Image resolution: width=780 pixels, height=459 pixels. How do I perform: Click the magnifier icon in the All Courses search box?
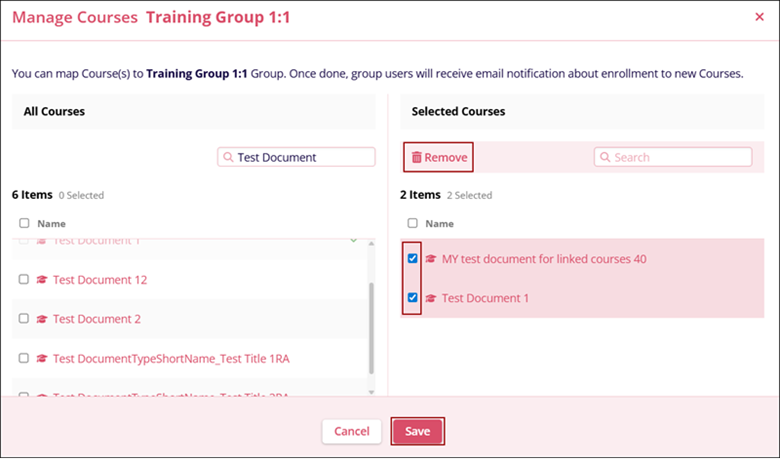point(229,157)
